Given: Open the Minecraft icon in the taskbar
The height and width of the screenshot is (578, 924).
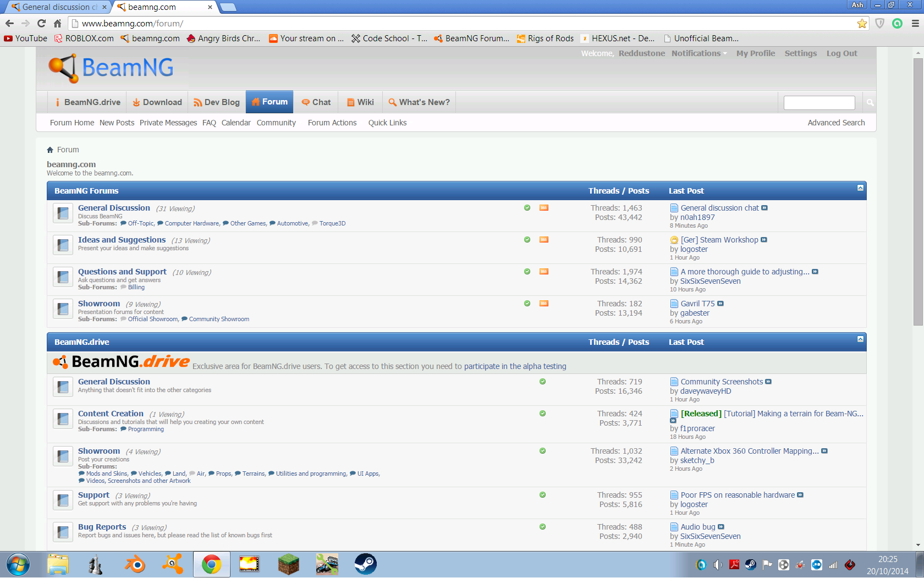Looking at the screenshot, I should coord(288,564).
